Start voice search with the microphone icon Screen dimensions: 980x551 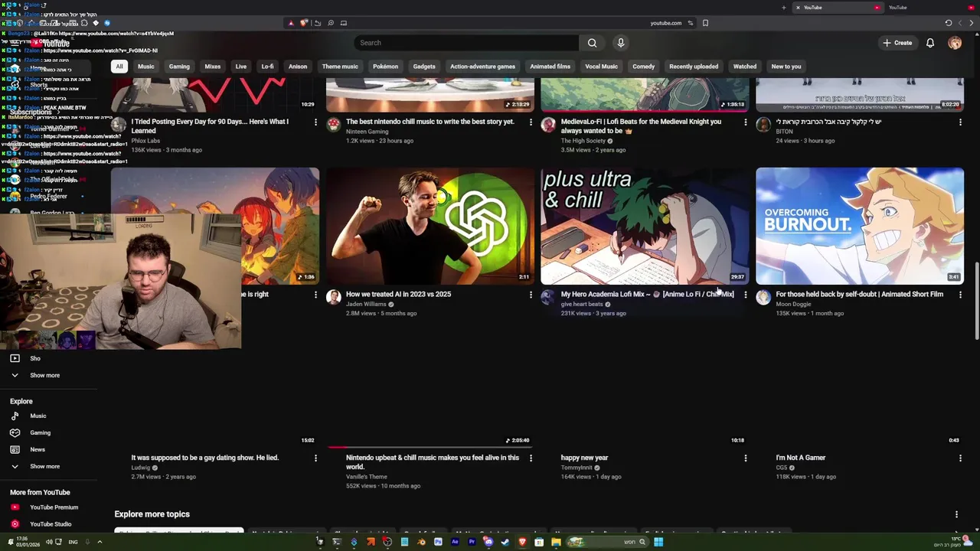(x=621, y=43)
